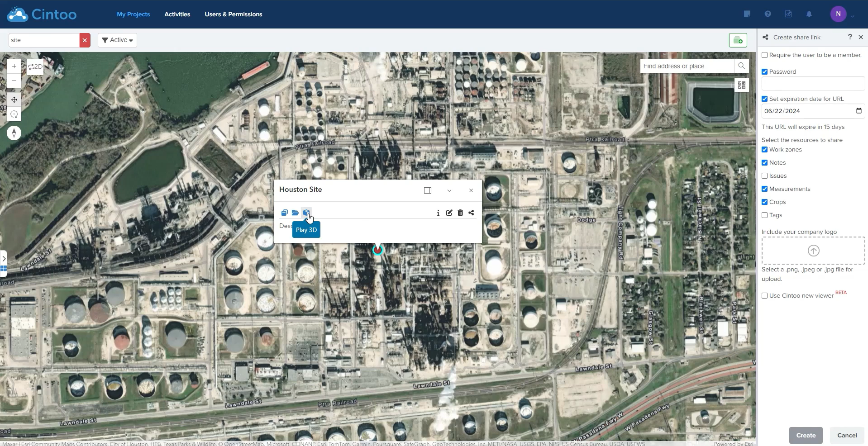The height and width of the screenshot is (446, 868).
Task: Click the Create button
Action: click(806, 435)
